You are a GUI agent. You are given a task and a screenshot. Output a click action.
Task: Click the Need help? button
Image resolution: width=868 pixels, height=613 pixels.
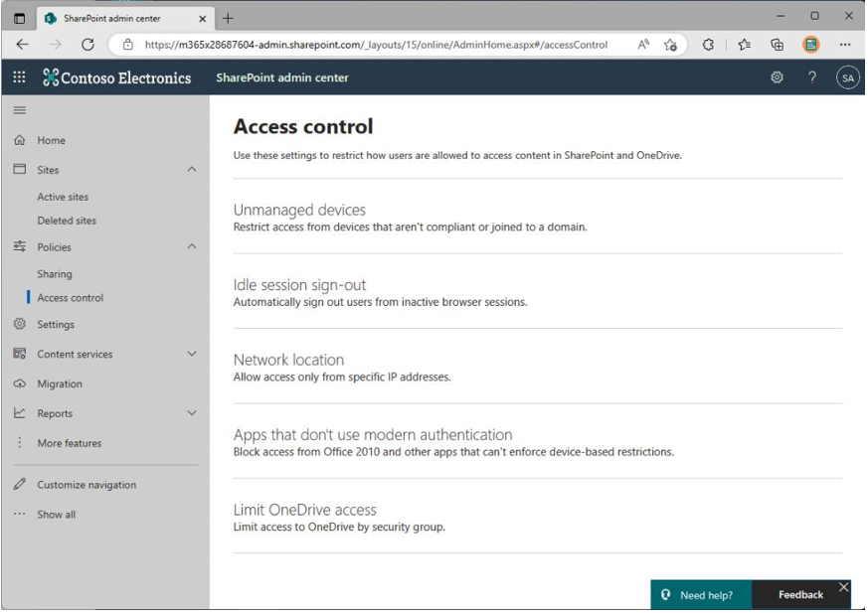click(701, 595)
